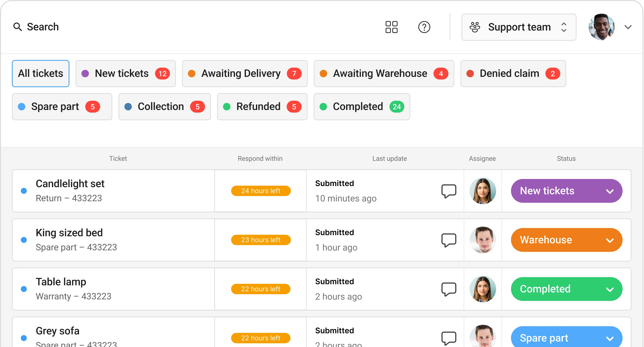Image resolution: width=644 pixels, height=347 pixels.
Task: Switch to the All tickets tab
Action: pyautogui.click(x=40, y=73)
